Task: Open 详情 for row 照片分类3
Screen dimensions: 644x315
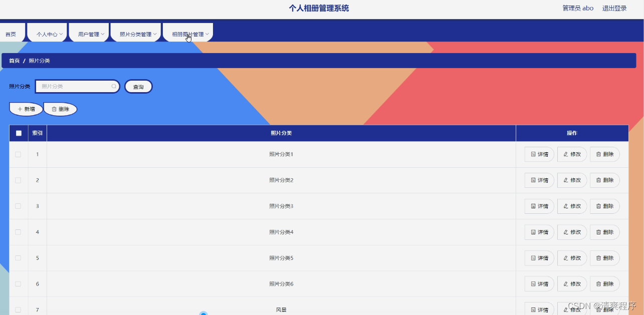Action: pyautogui.click(x=539, y=206)
